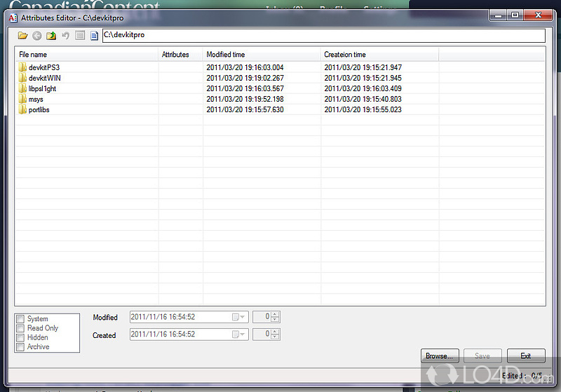Image resolution: width=561 pixels, height=392 pixels.
Task: Check the Hidden attribute box
Action: coord(20,337)
